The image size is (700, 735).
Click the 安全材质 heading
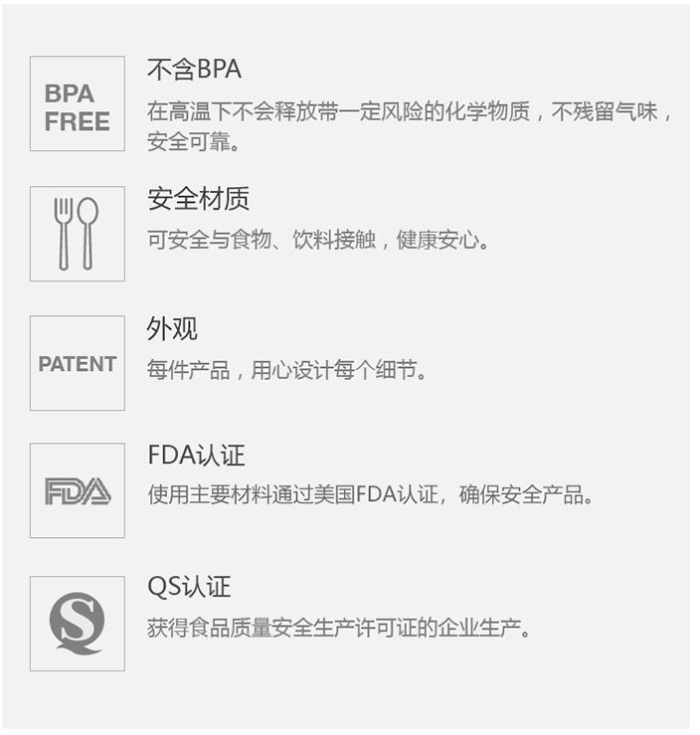point(199,199)
